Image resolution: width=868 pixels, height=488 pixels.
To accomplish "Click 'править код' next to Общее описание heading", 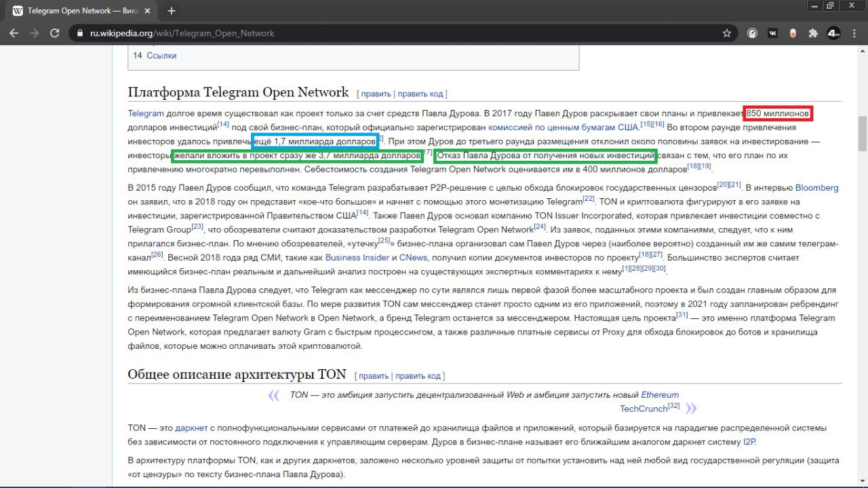I will pyautogui.click(x=418, y=376).
